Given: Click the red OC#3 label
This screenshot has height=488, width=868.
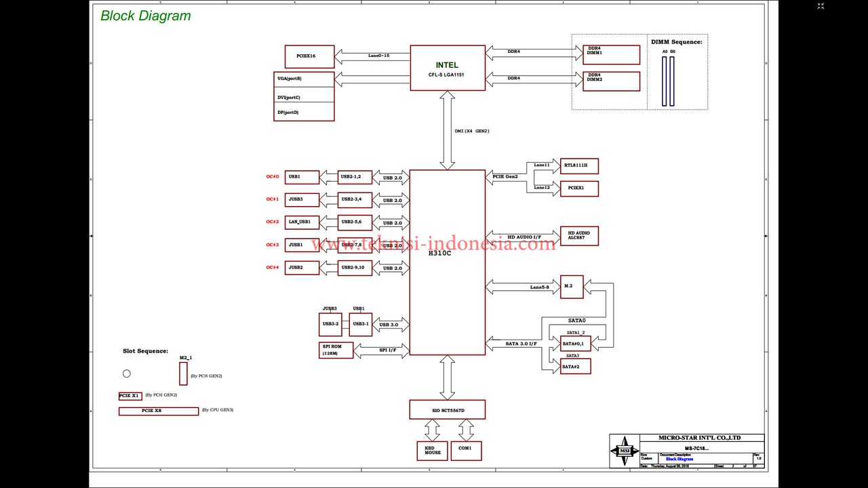Looking at the screenshot, I should tap(273, 245).
